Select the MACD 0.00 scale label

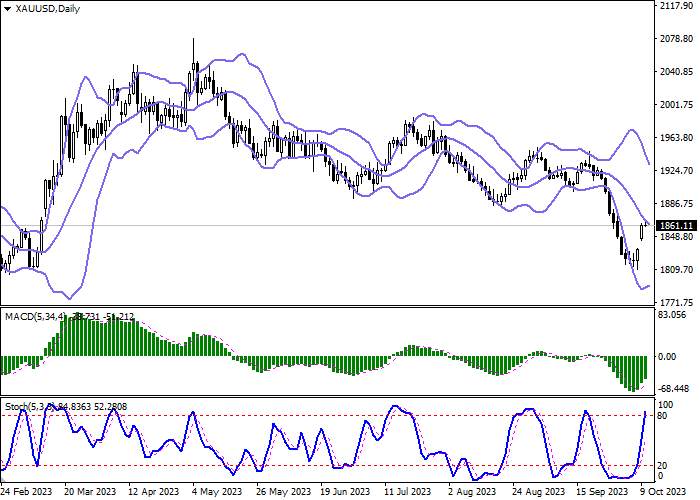(x=667, y=357)
